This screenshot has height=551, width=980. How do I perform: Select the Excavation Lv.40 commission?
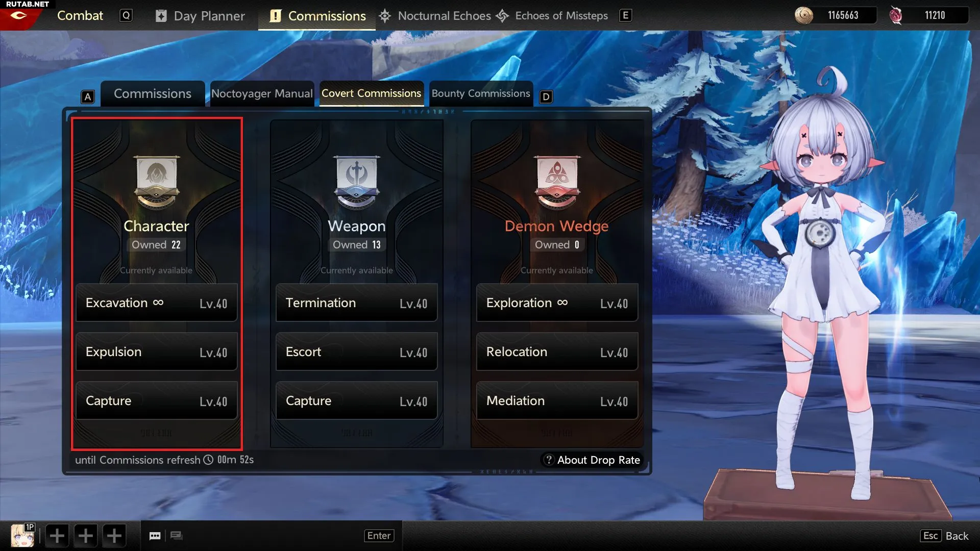coord(157,303)
